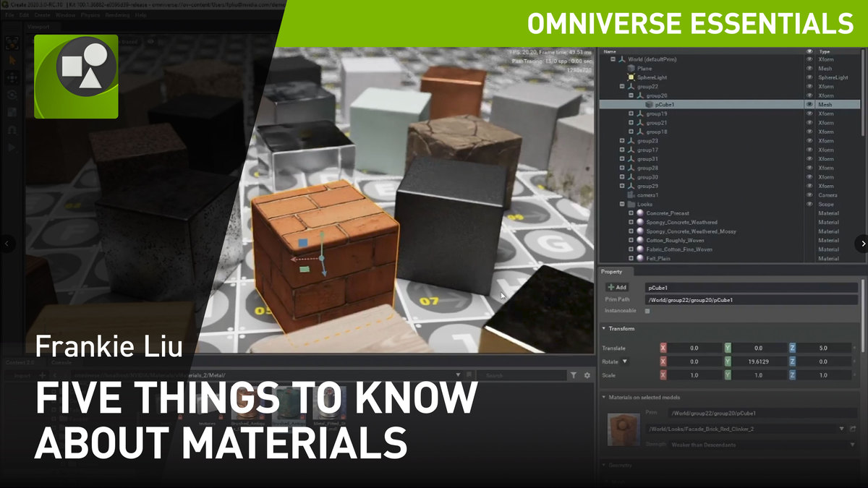The height and width of the screenshot is (488, 868).
Task: Open the Physics menu
Action: tap(90, 14)
